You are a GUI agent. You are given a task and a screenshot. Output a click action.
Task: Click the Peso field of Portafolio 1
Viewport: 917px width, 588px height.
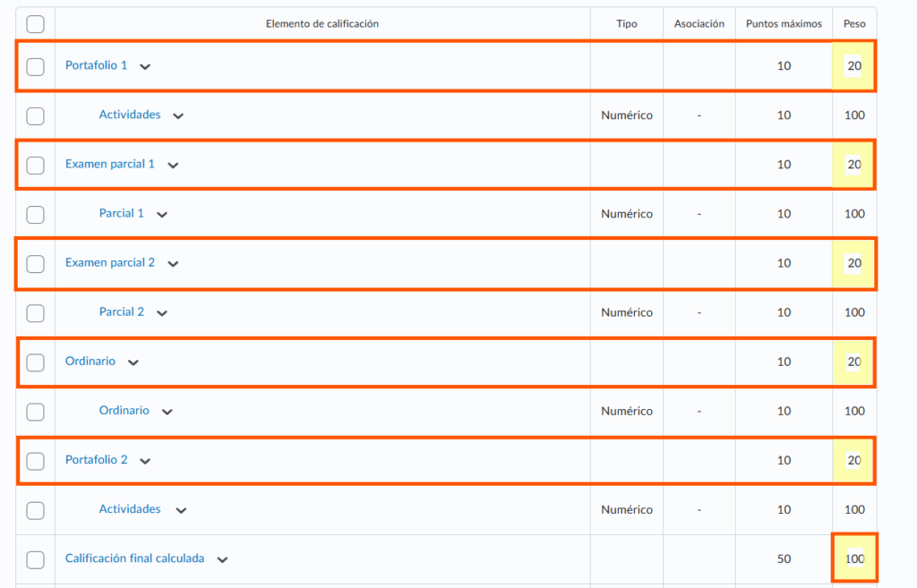pyautogui.click(x=854, y=66)
